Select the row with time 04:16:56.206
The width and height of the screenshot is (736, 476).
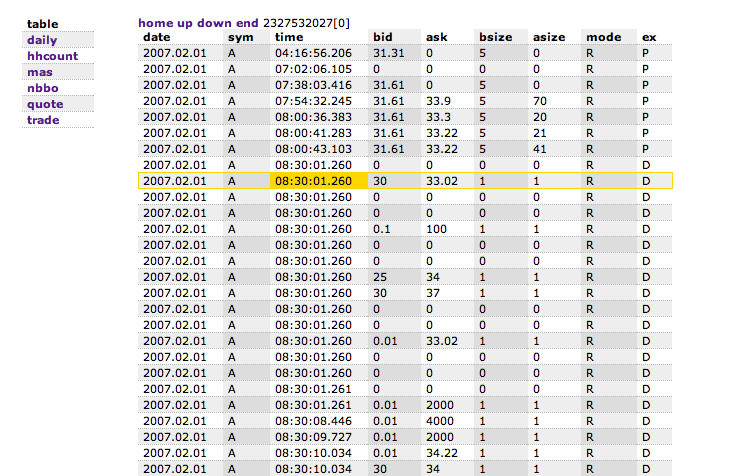405,53
